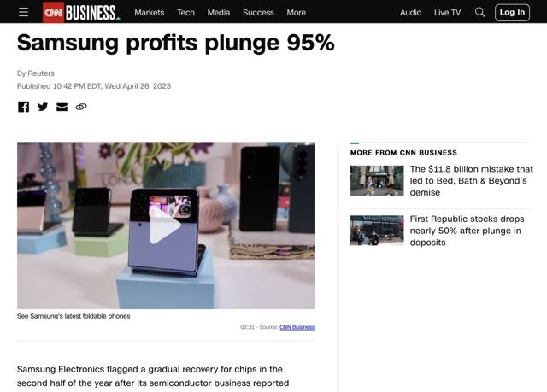Open the Tech section
The height and width of the screenshot is (392, 547).
(x=185, y=13)
